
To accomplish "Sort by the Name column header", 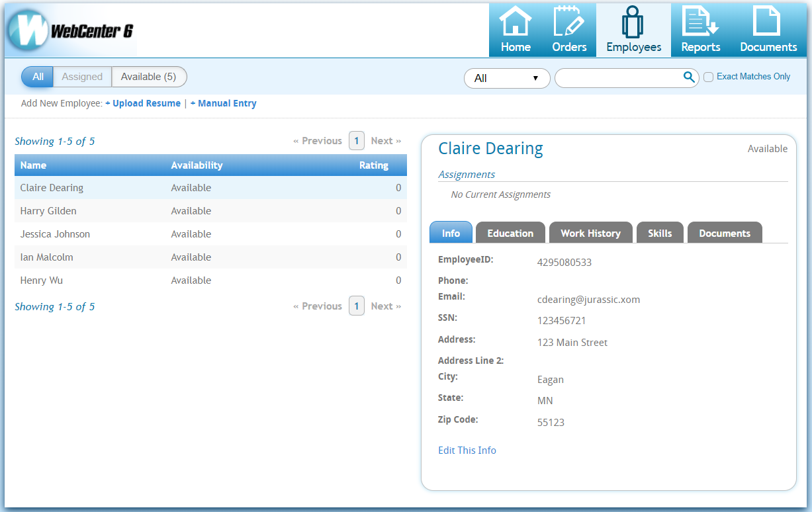I will 33,165.
